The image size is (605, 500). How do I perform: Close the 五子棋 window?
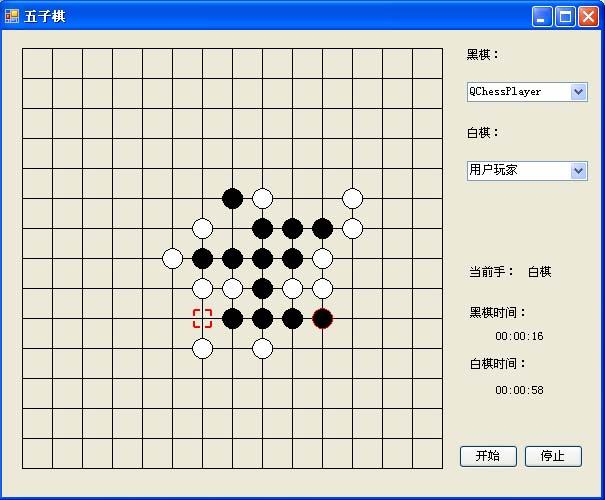click(588, 16)
